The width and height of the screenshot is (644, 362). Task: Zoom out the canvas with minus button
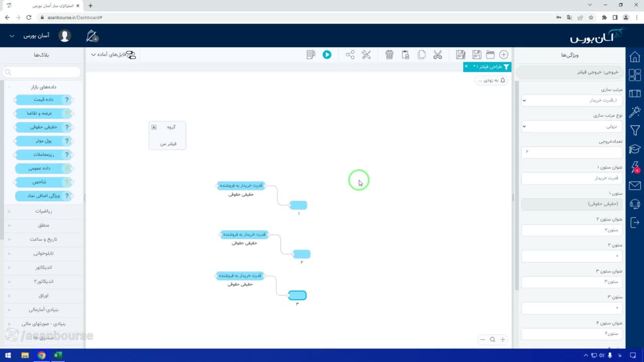click(482, 339)
